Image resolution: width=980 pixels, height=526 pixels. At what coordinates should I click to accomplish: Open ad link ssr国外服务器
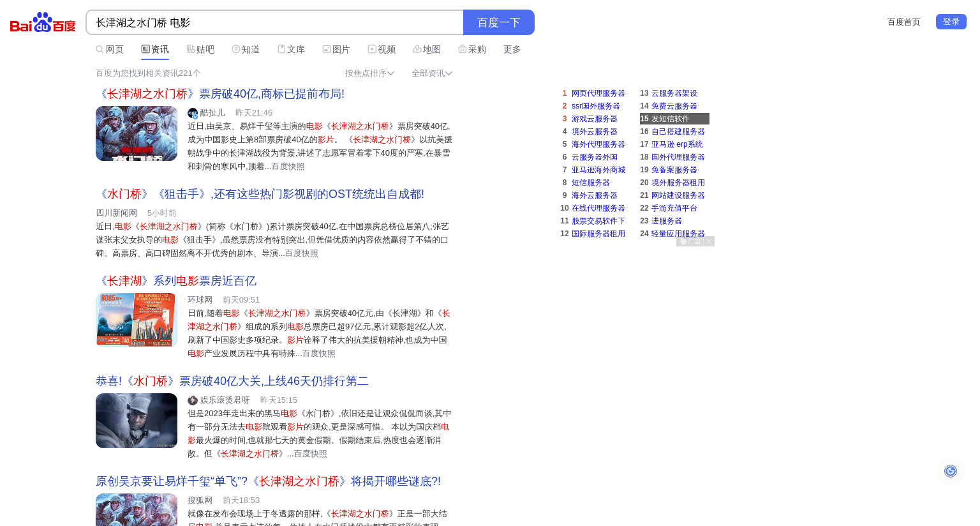(x=596, y=106)
